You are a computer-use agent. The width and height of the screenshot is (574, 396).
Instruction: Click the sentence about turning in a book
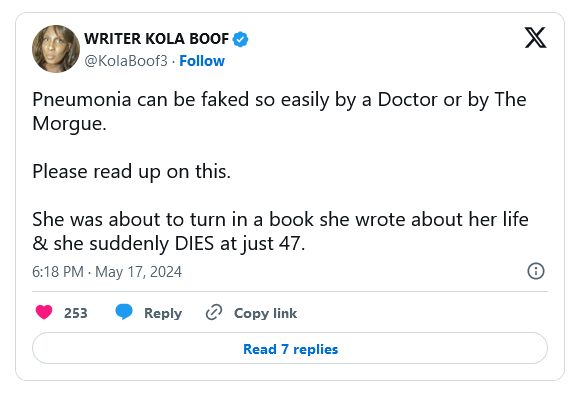280,231
